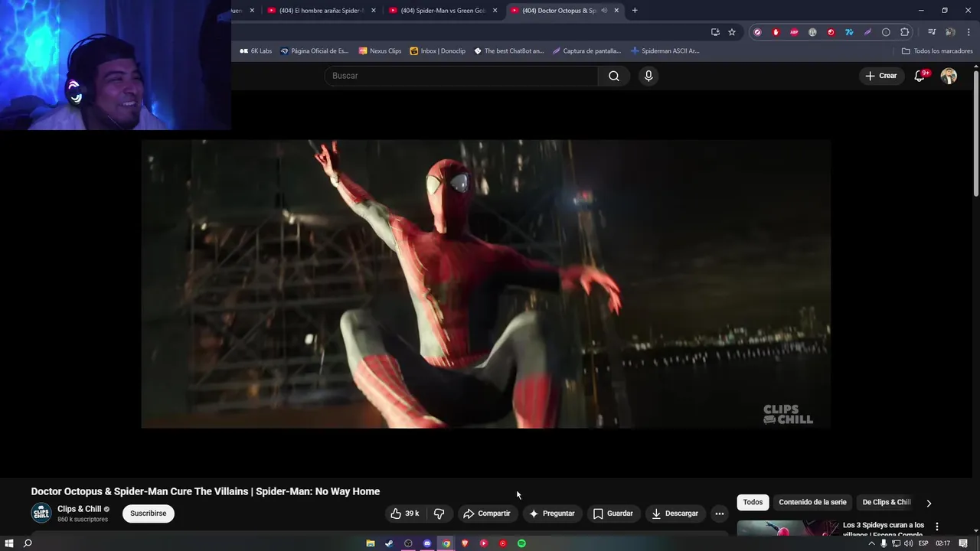This screenshot has width=980, height=551.
Task: Open the Nexus Clips bookmark
Action: click(380, 51)
